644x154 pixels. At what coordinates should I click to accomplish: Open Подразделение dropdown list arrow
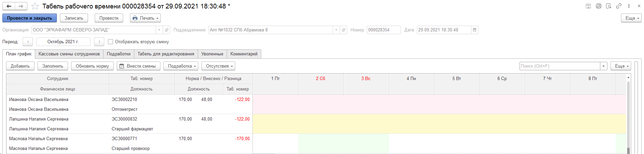coord(336,30)
